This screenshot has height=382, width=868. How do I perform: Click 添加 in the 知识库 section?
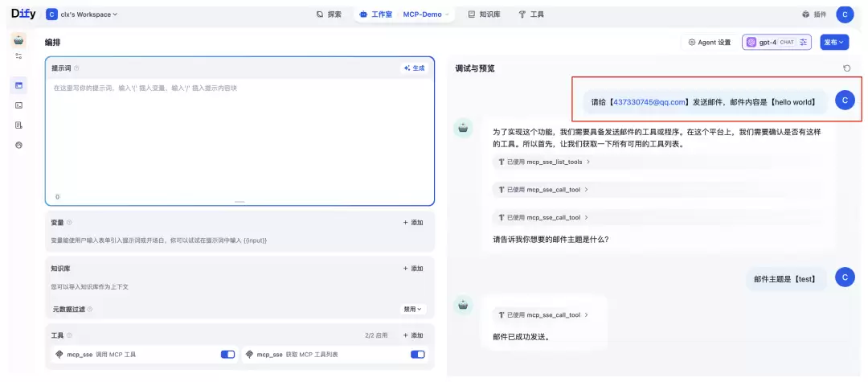[413, 269]
